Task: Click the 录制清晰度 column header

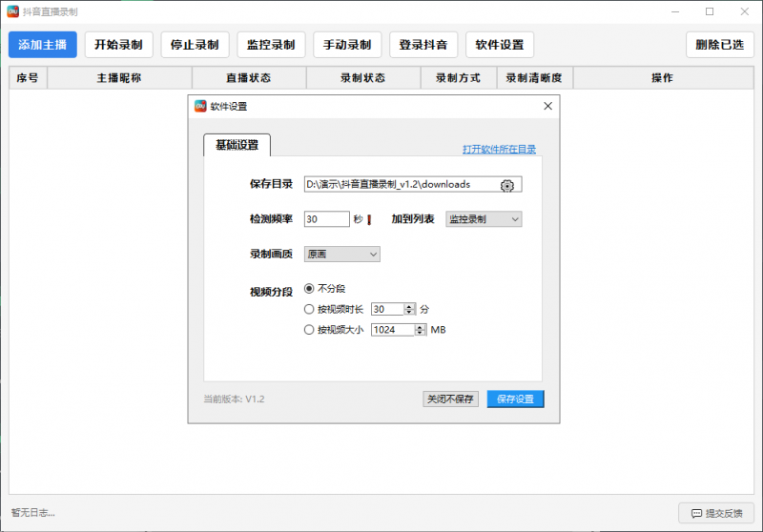Action: 534,78
